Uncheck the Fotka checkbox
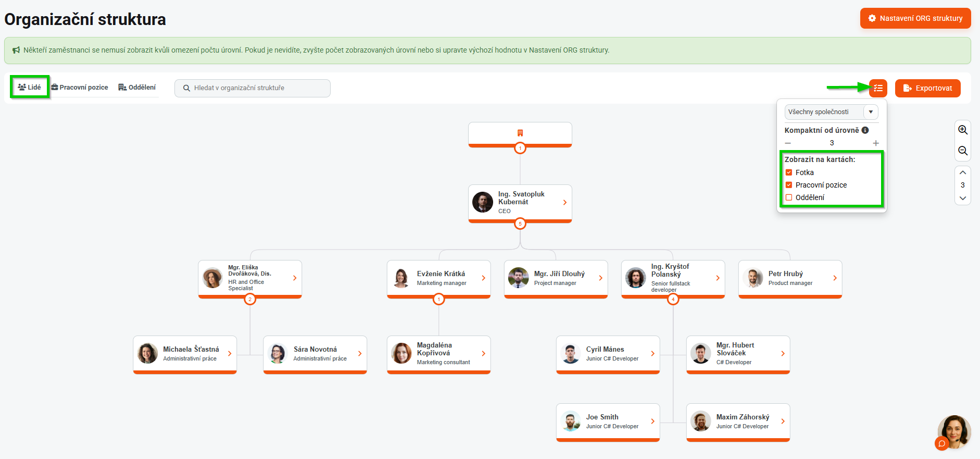Viewport: 980px width, 459px height. [789, 172]
